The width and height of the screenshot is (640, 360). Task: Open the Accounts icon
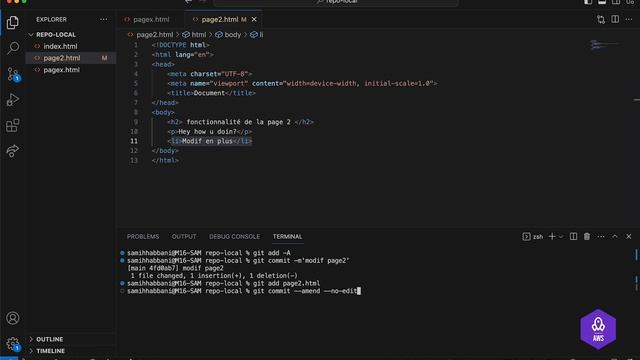[x=13, y=318]
